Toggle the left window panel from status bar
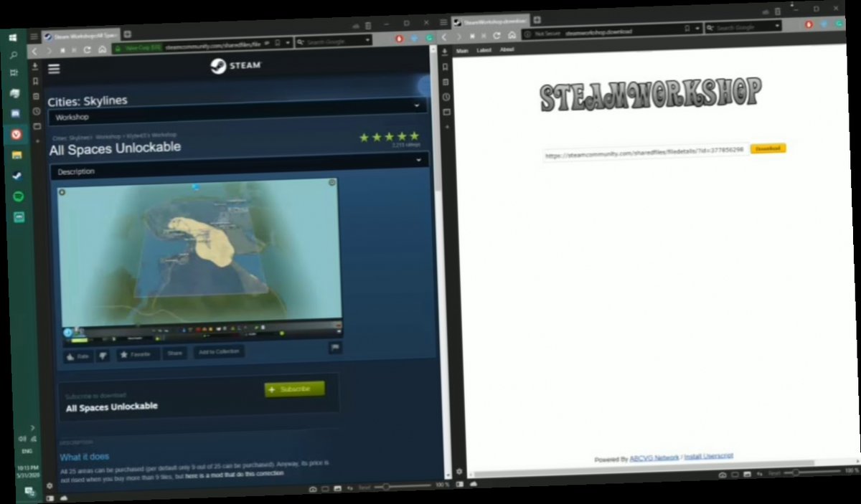The width and height of the screenshot is (861, 504). point(50,498)
